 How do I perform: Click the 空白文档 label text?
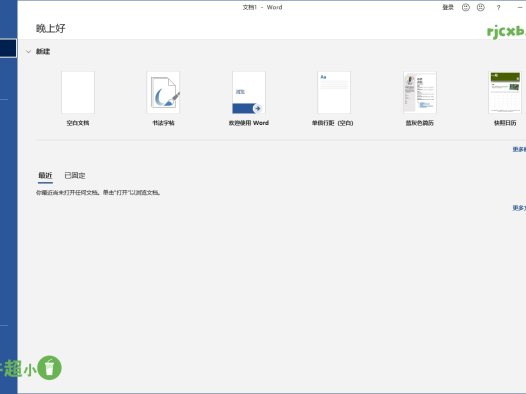78,123
